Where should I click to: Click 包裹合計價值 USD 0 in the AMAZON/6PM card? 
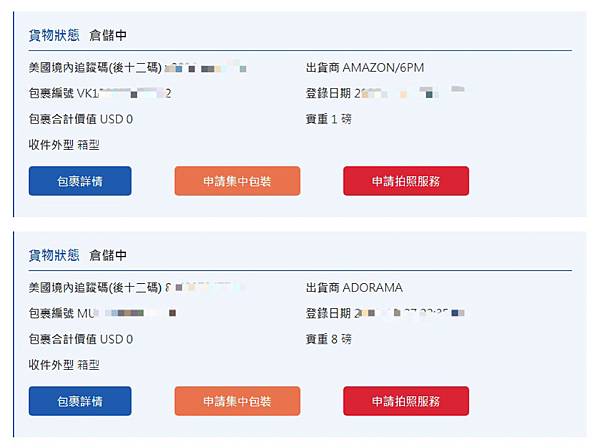point(81,119)
